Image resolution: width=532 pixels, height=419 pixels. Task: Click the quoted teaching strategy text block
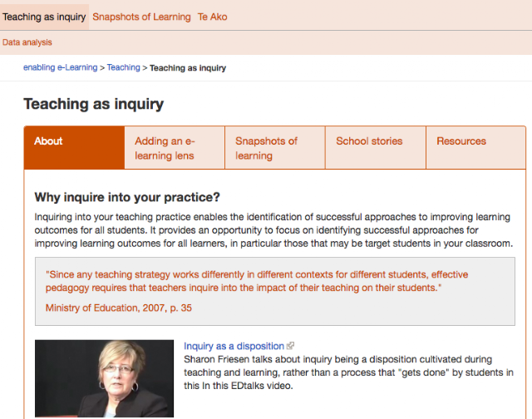pyautogui.click(x=257, y=281)
